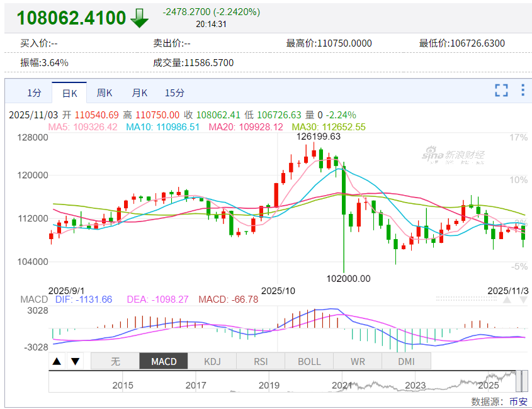Click the 振幅:3.64% value

(x=45, y=63)
